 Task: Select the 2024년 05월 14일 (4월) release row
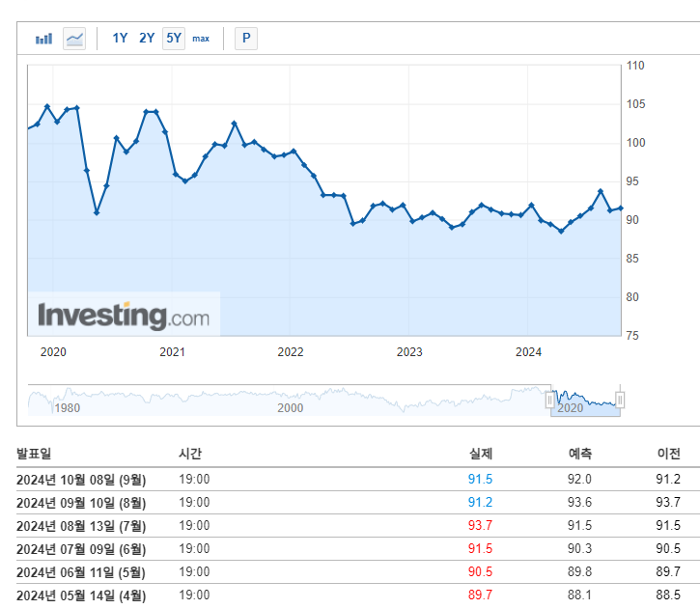(81, 595)
